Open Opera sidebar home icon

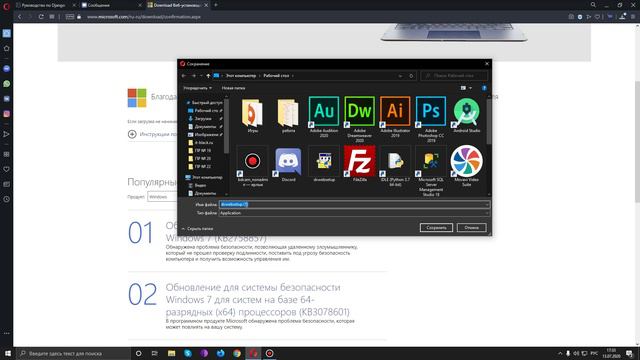click(x=7, y=48)
